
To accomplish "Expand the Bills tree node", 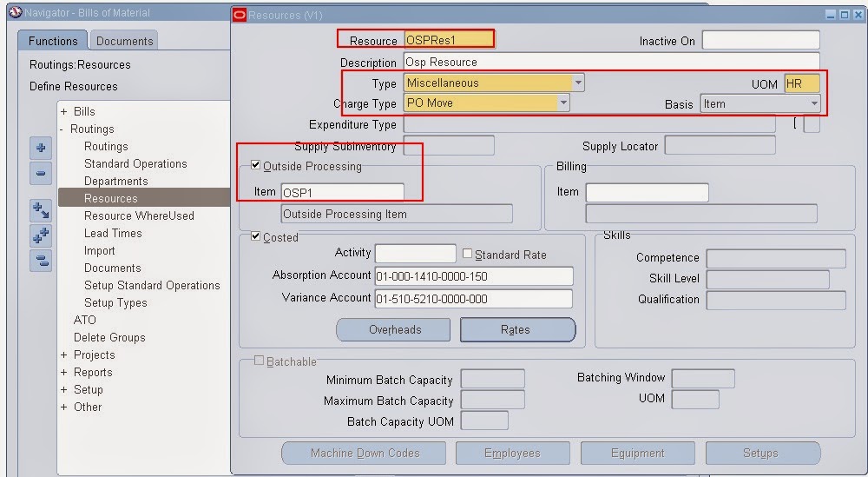I will point(63,111).
